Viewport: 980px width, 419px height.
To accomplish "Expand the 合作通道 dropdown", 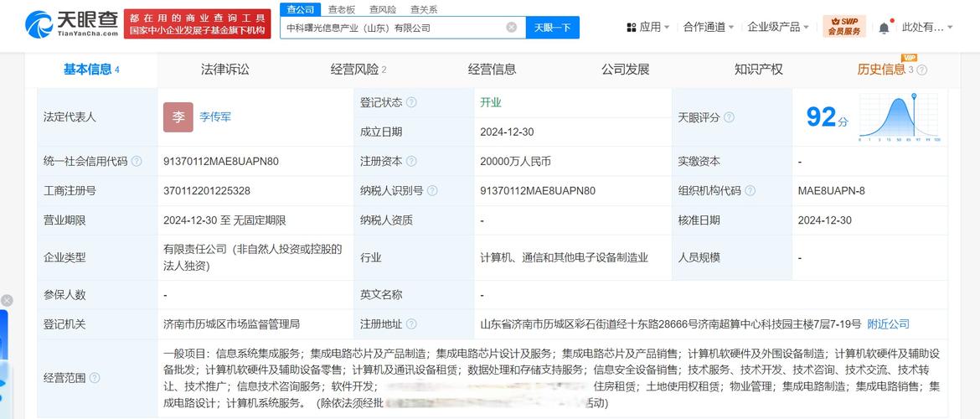I will click(x=709, y=27).
